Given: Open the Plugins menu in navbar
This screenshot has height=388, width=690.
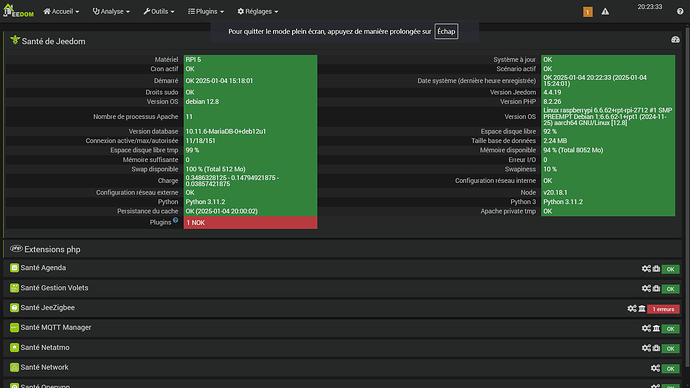Looking at the screenshot, I should click(x=206, y=11).
